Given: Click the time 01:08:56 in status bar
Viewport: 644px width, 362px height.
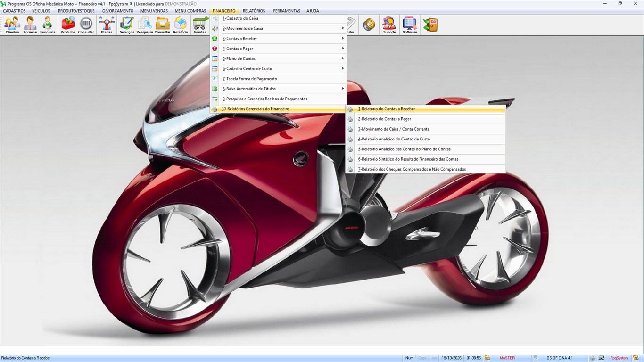Looking at the screenshot, I should point(474,358).
